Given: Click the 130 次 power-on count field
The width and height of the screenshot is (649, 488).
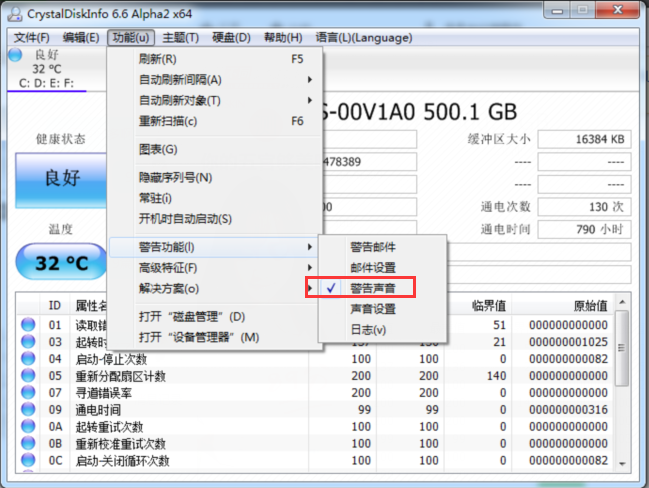Looking at the screenshot, I should pos(584,207).
